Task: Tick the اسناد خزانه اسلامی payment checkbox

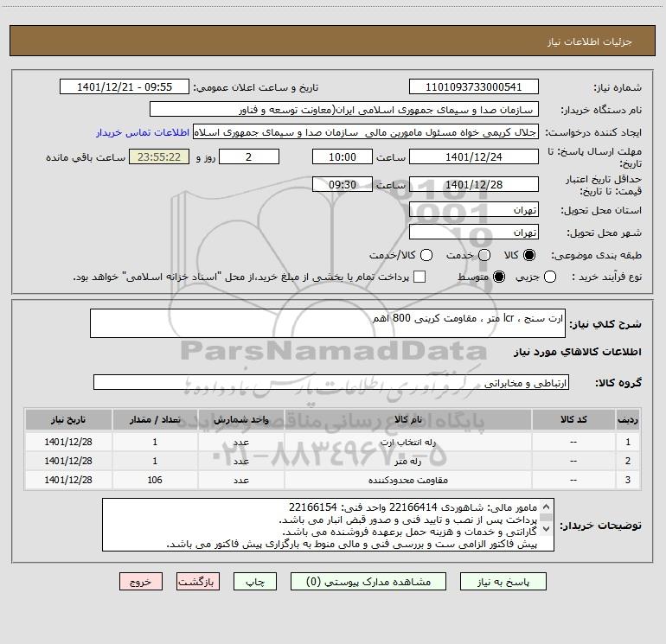Action: click(419, 277)
